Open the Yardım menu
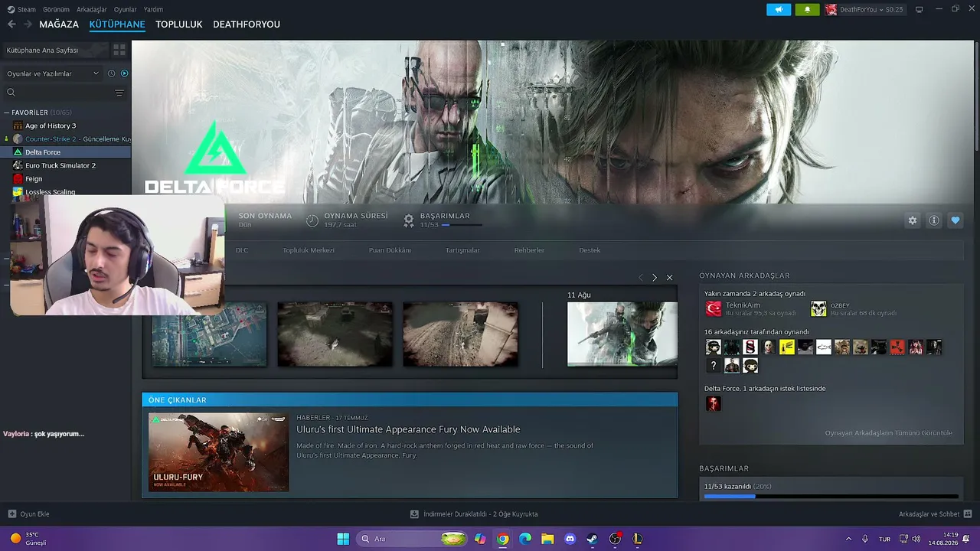 tap(153, 9)
